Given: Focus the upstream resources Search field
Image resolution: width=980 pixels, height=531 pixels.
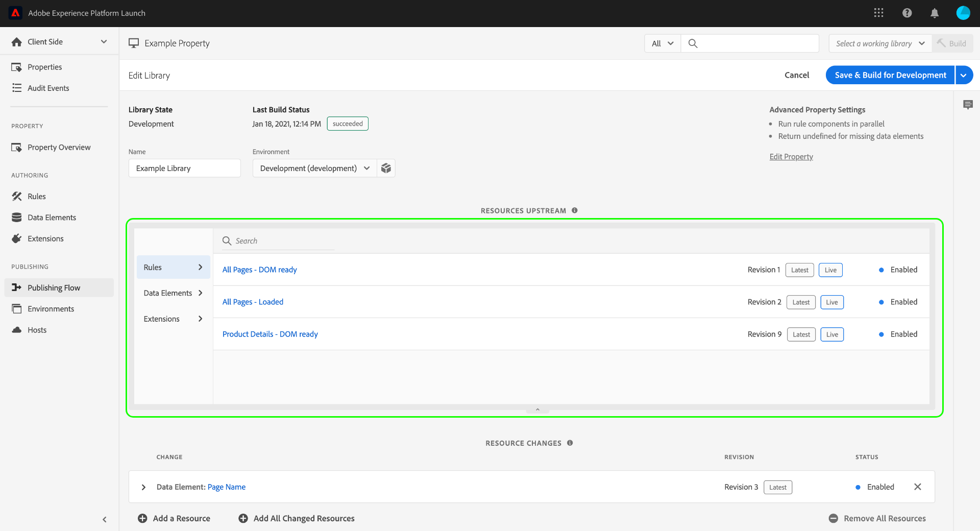Looking at the screenshot, I should click(x=279, y=240).
